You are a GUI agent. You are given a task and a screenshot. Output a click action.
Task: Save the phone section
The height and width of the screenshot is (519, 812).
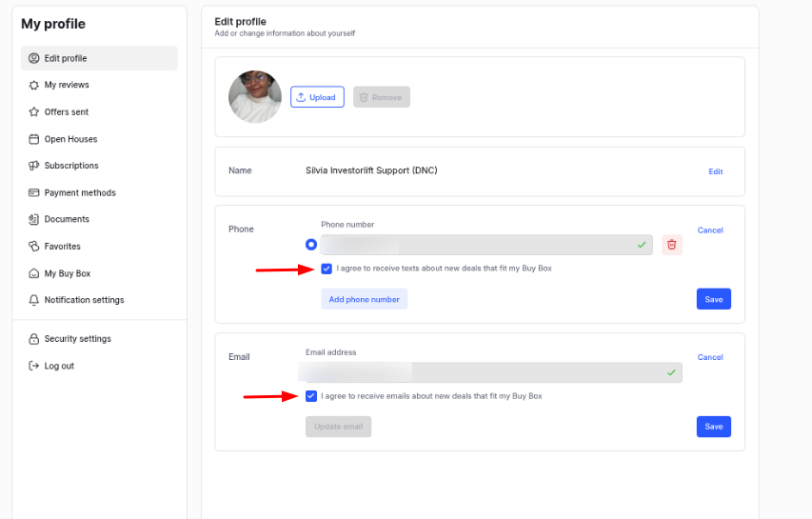coord(714,299)
